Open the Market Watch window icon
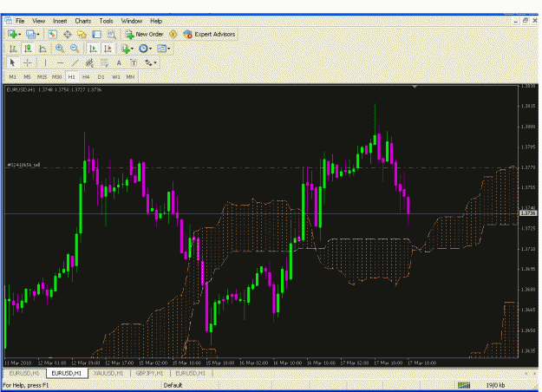 52,34
